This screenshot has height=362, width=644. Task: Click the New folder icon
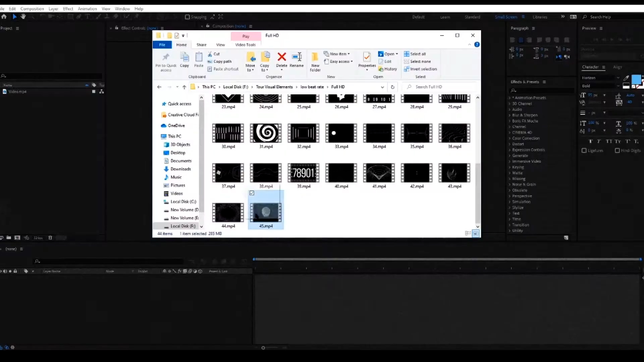click(315, 57)
